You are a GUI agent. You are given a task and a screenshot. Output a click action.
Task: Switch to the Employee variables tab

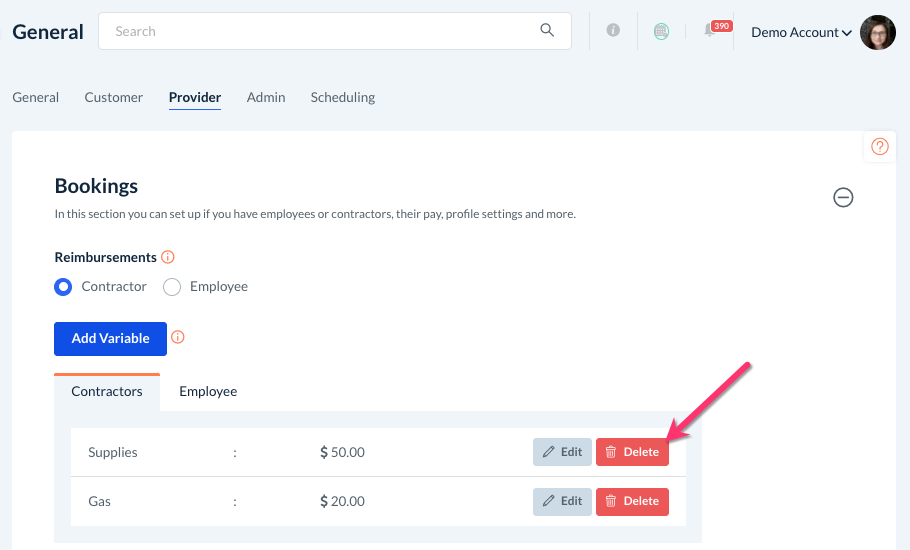pyautogui.click(x=208, y=391)
